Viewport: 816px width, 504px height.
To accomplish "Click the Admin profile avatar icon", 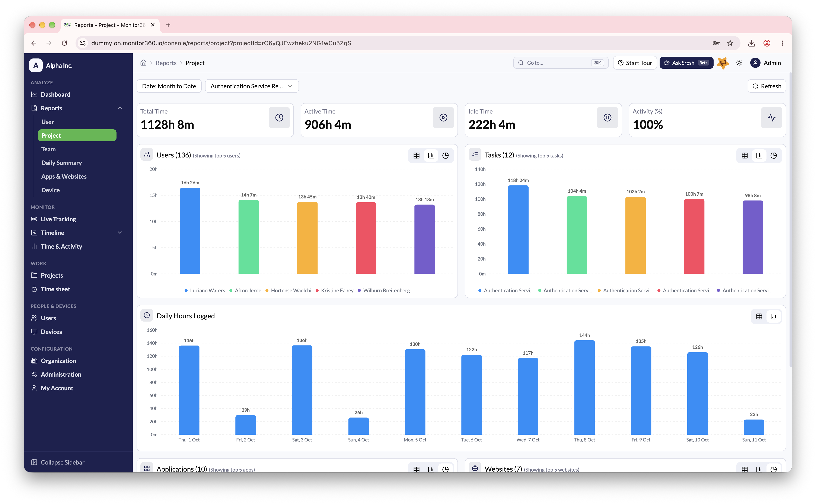I will (755, 63).
